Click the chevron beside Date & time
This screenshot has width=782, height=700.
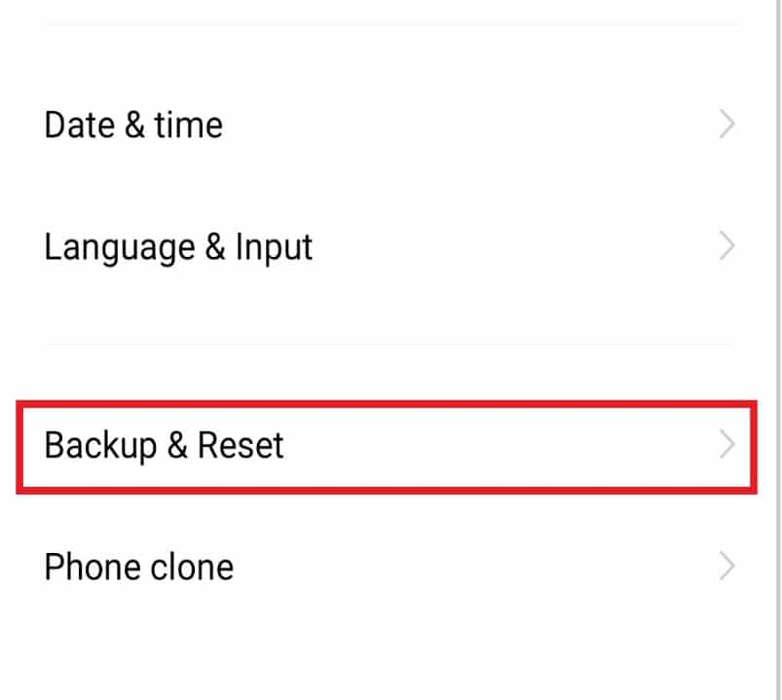727,125
